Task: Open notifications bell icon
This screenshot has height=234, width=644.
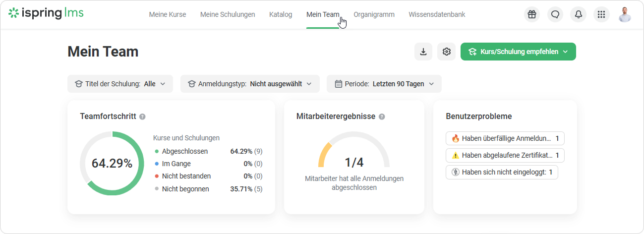Action: pos(578,14)
